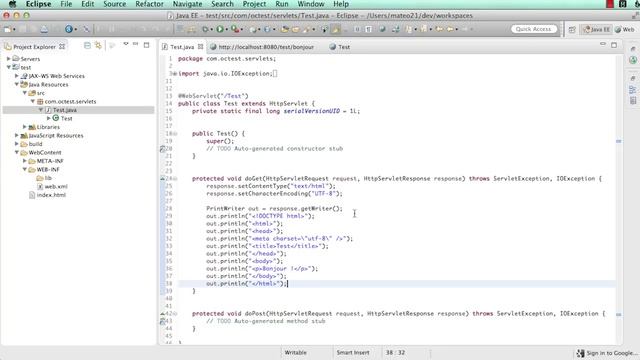The height and width of the screenshot is (360, 640).
Task: Open the Apple menu
Action: (12, 4)
